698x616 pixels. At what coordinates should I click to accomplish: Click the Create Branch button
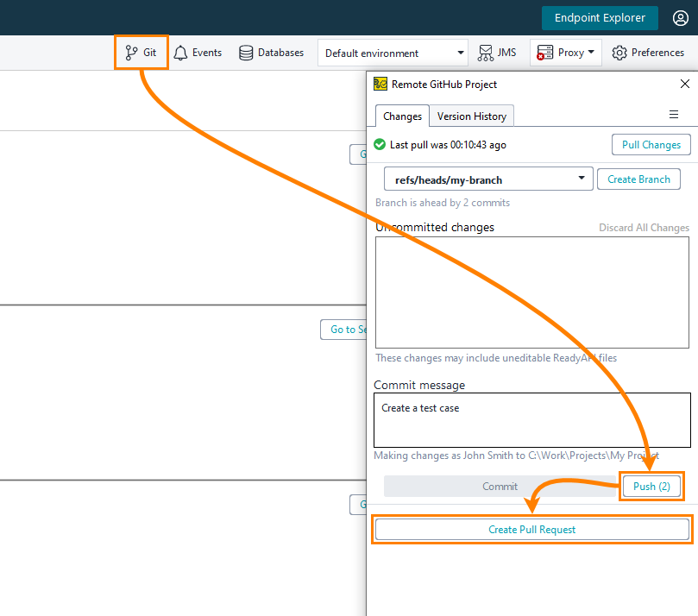pos(638,179)
